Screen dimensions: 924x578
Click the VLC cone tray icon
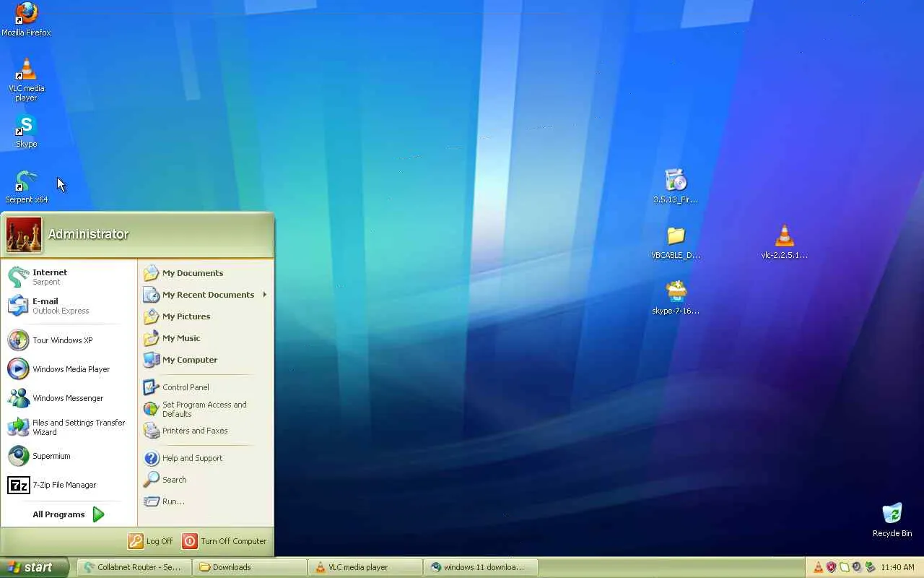coord(819,567)
